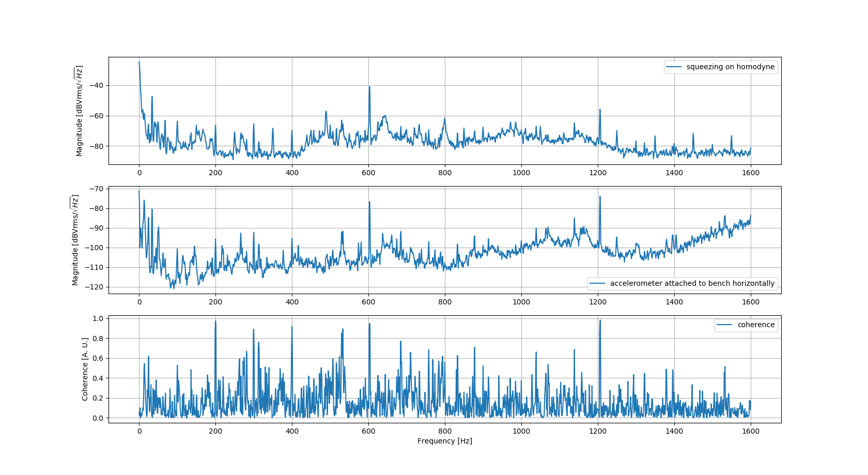Image resolution: width=868 pixels, height=475 pixels.
Task: Click the 0.0 tick on coherence axis
Action: click(x=98, y=418)
